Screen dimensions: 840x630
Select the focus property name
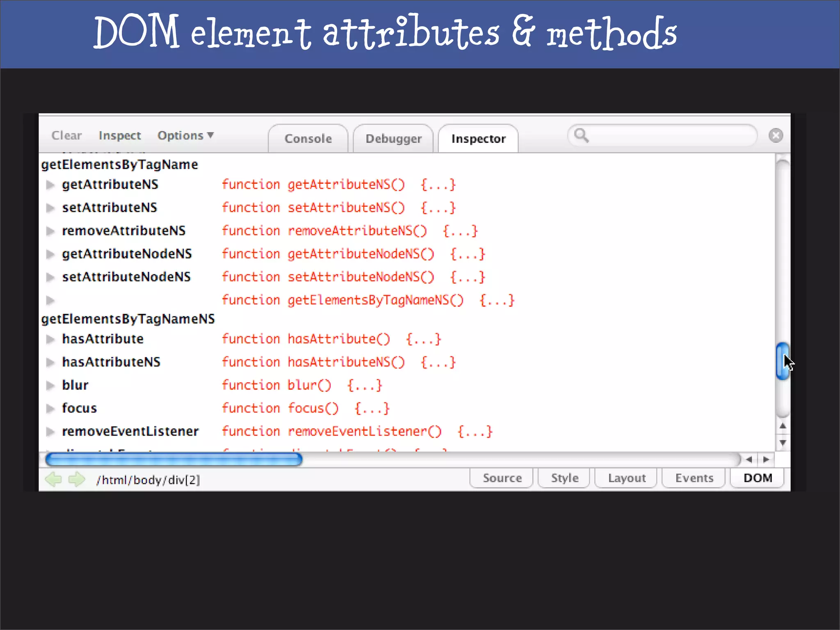[x=79, y=409]
